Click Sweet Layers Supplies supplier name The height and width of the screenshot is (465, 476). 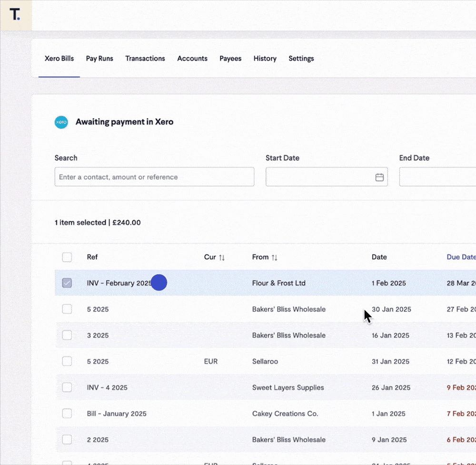tap(288, 387)
